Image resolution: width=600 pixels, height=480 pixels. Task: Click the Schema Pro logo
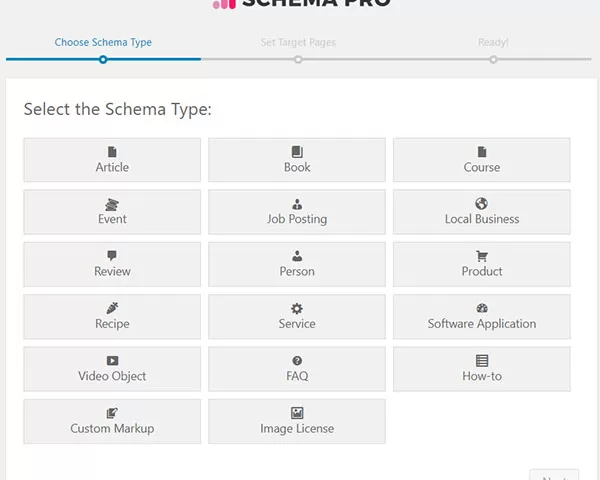coord(302,4)
